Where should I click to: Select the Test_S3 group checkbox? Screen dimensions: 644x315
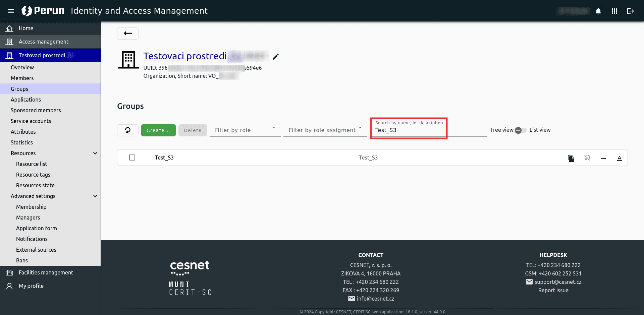point(132,157)
